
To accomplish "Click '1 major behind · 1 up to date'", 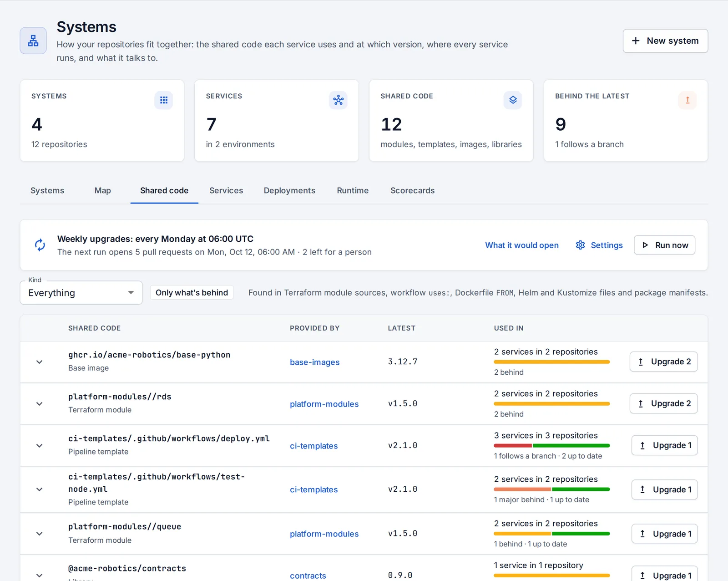I will tap(541, 499).
